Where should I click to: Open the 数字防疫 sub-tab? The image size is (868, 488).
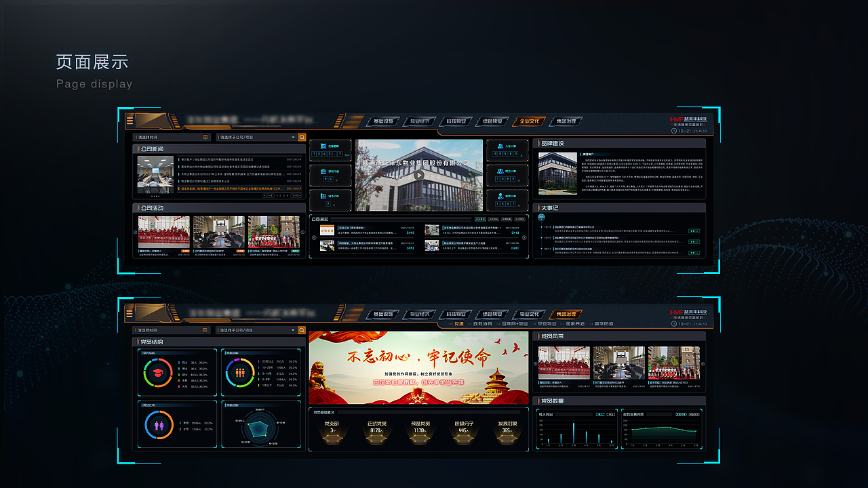click(x=604, y=324)
